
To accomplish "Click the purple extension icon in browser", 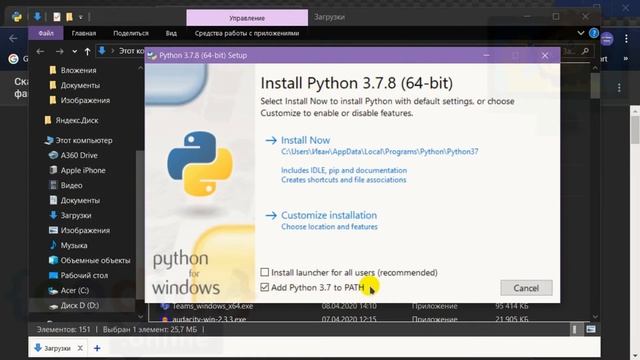I will (607, 39).
